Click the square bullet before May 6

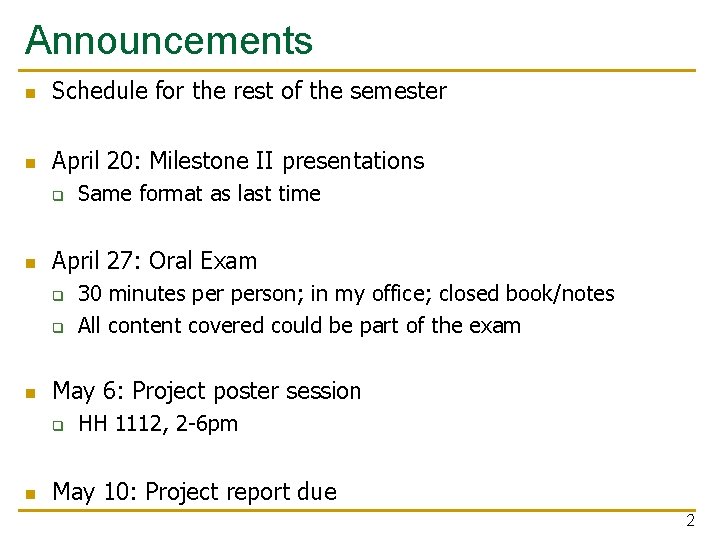click(31, 393)
